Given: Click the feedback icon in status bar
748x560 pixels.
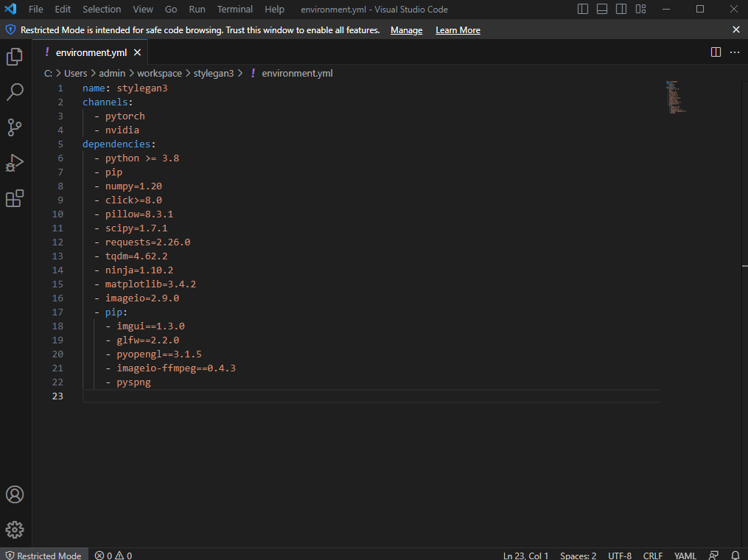Looking at the screenshot, I should (713, 556).
